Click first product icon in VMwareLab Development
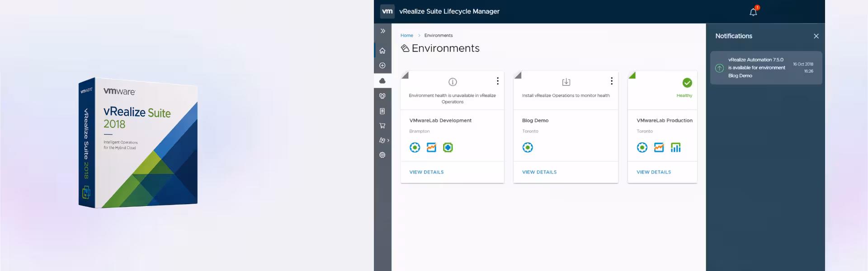868x271 pixels. point(415,147)
